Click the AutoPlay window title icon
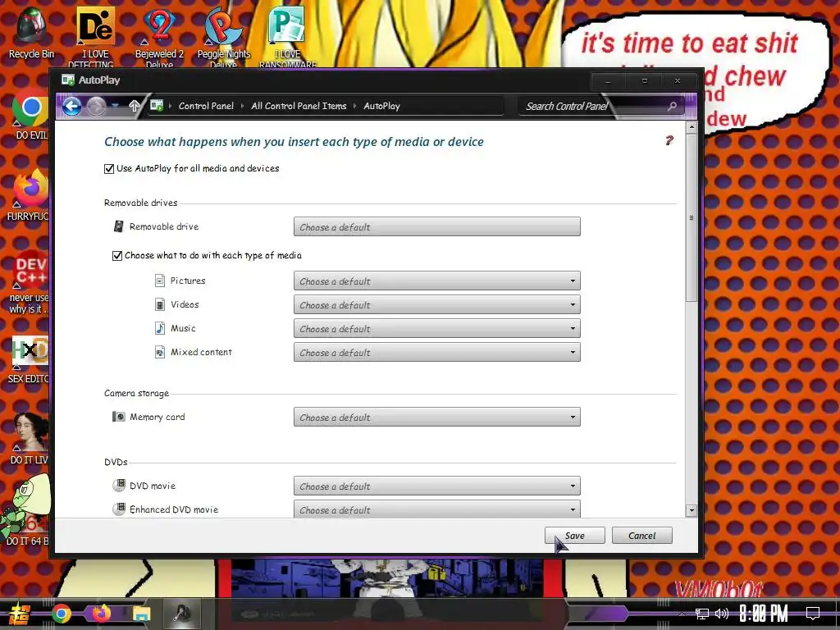840x630 pixels. tap(67, 80)
